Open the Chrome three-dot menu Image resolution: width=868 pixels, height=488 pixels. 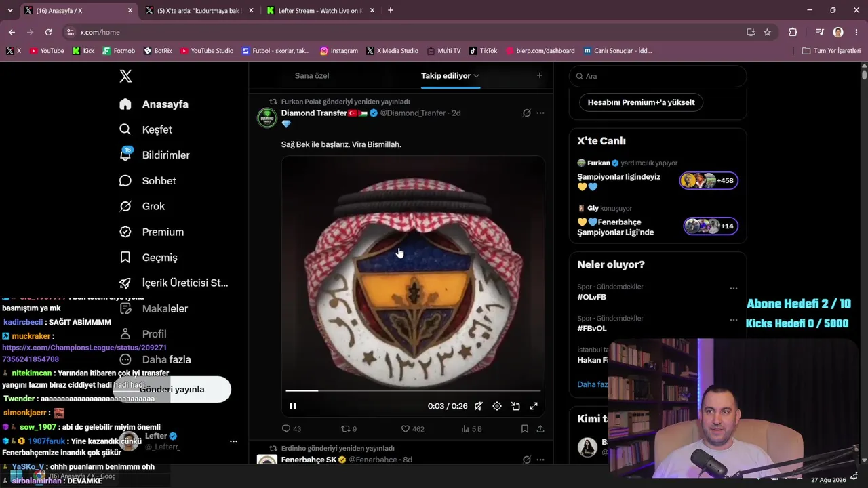pyautogui.click(x=856, y=32)
